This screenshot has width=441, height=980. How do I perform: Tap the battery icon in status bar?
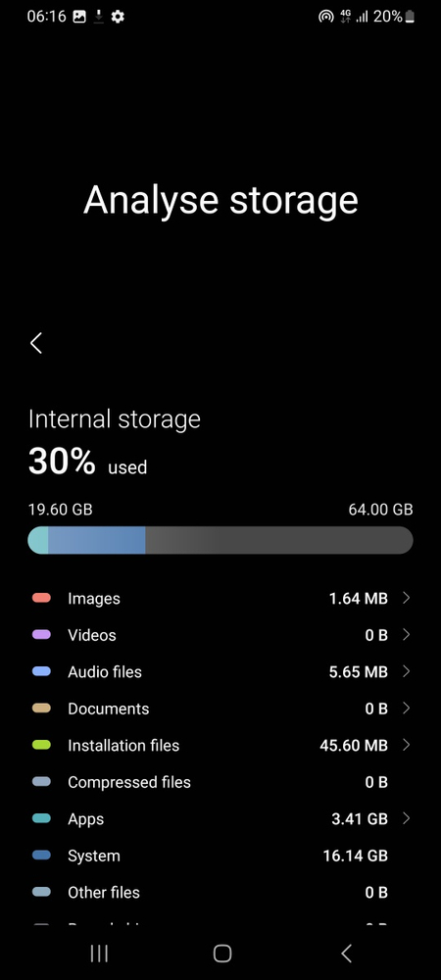(x=410, y=17)
